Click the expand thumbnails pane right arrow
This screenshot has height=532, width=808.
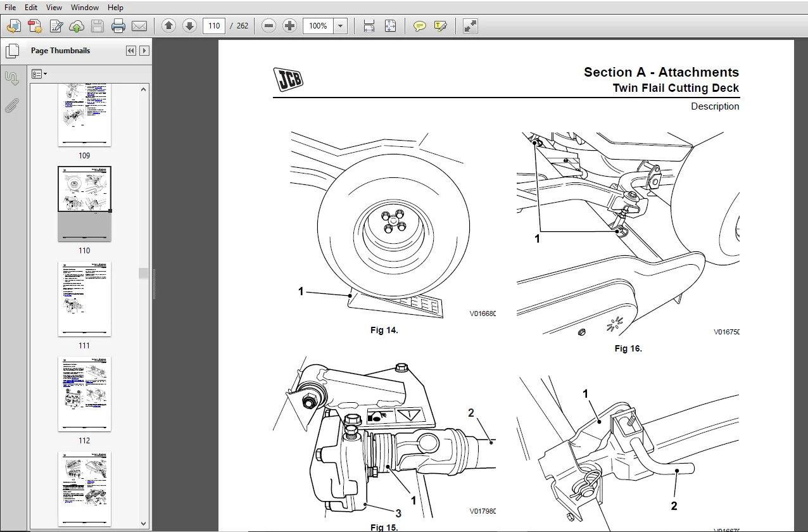pyautogui.click(x=144, y=51)
